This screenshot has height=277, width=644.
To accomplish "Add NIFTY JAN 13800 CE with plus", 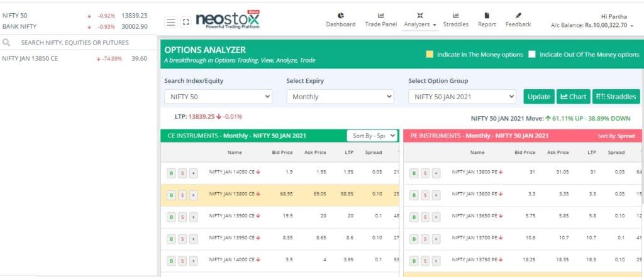I will [194, 195].
